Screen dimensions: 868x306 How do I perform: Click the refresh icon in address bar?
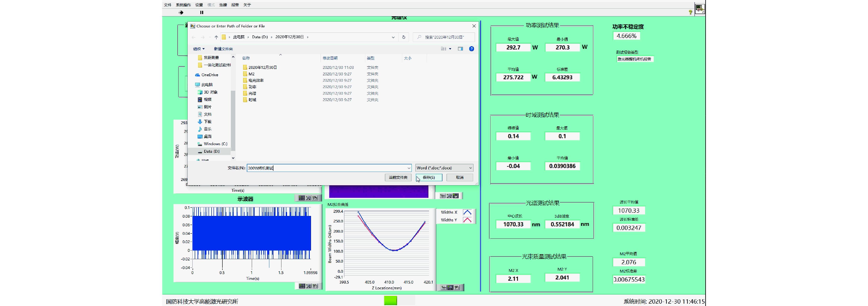coord(404,37)
